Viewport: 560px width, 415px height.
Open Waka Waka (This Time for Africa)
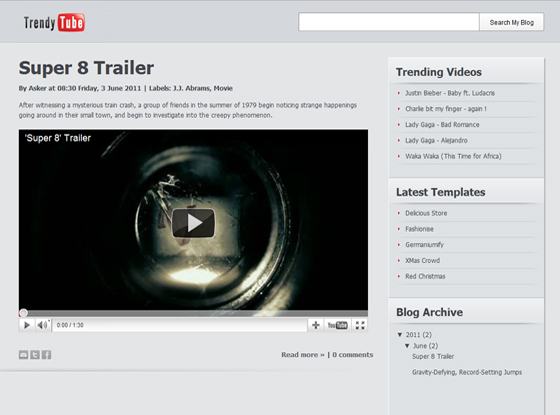point(453,156)
